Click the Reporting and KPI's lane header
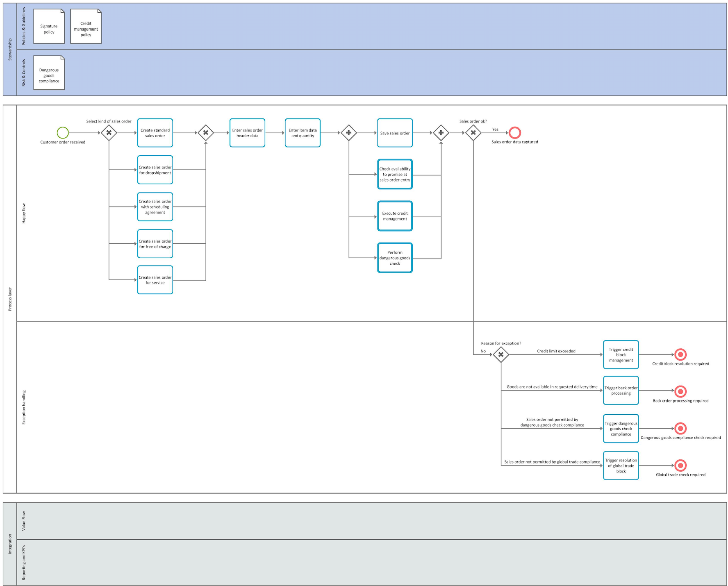The height and width of the screenshot is (586, 728). click(x=24, y=562)
